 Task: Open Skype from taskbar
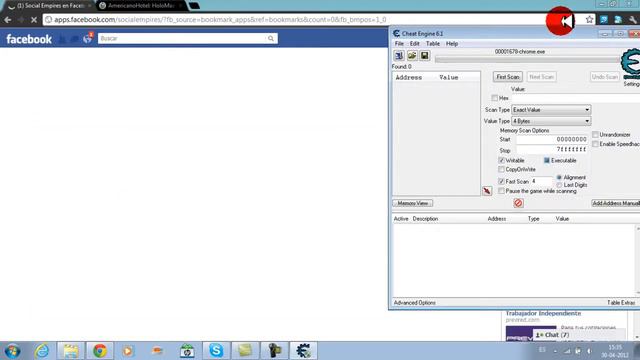coord(216,351)
